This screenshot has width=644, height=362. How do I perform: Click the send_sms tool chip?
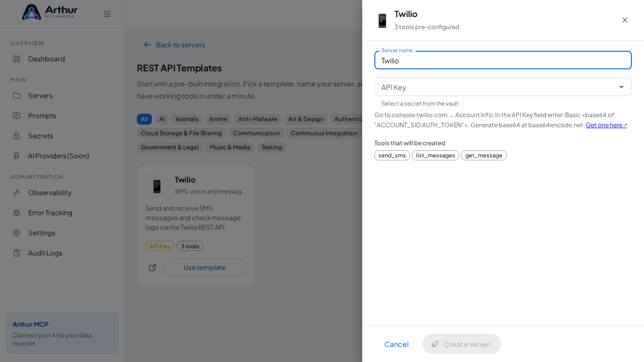392,155
